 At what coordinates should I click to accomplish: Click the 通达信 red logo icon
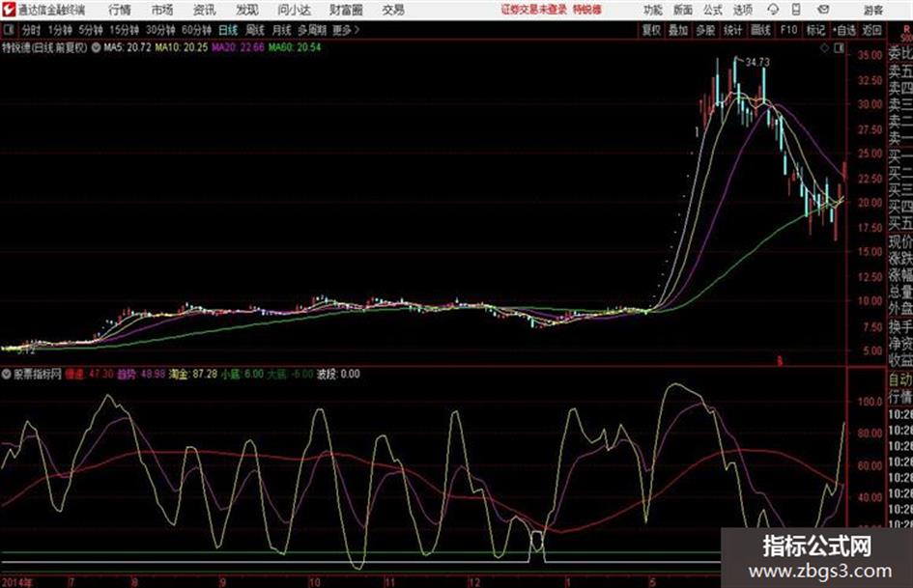[x=8, y=10]
